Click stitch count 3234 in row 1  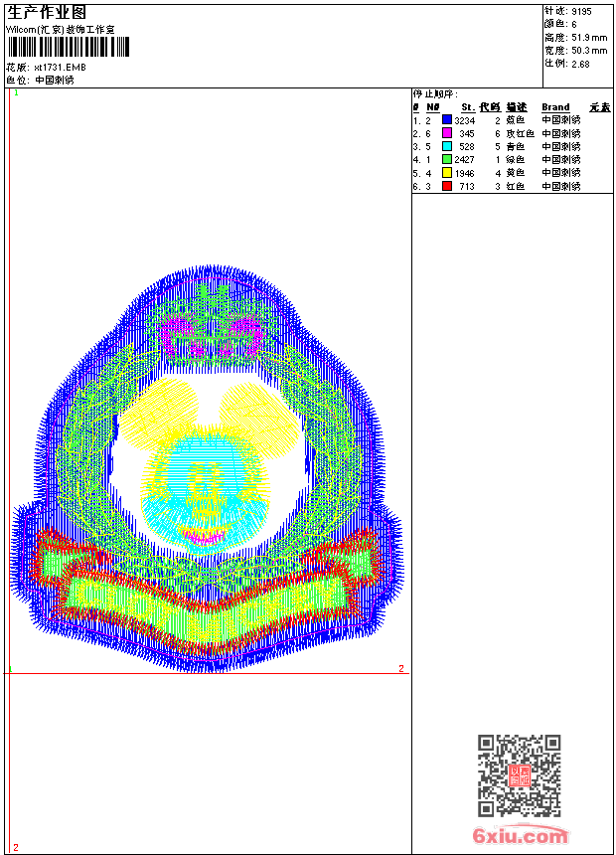465,120
